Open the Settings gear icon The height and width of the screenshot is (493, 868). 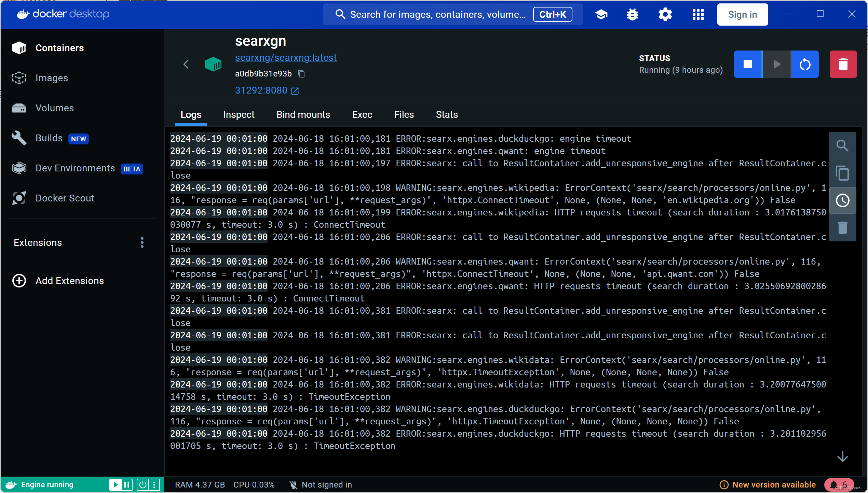point(665,14)
